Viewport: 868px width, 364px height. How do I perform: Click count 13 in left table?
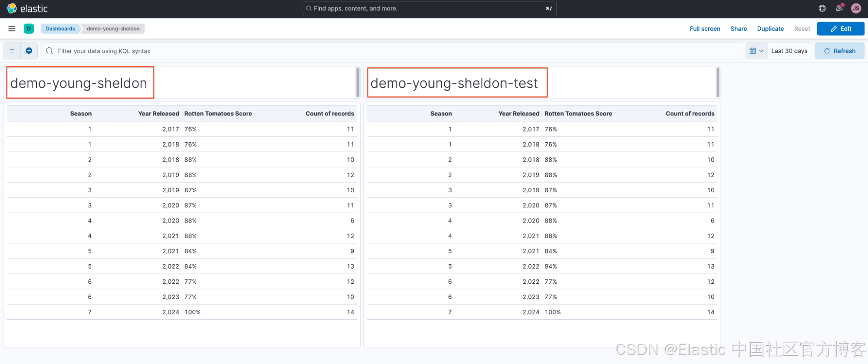coord(350,266)
